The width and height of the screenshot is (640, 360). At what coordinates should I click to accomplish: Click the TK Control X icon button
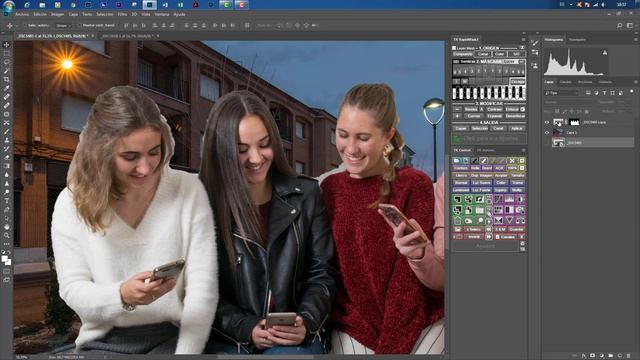(512, 161)
